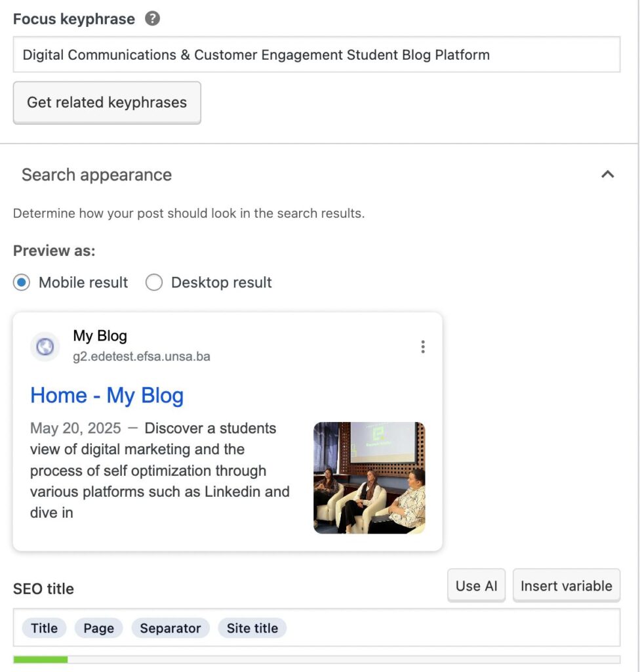The height and width of the screenshot is (672, 640).
Task: Collapse the Search appearance section
Action: [607, 175]
